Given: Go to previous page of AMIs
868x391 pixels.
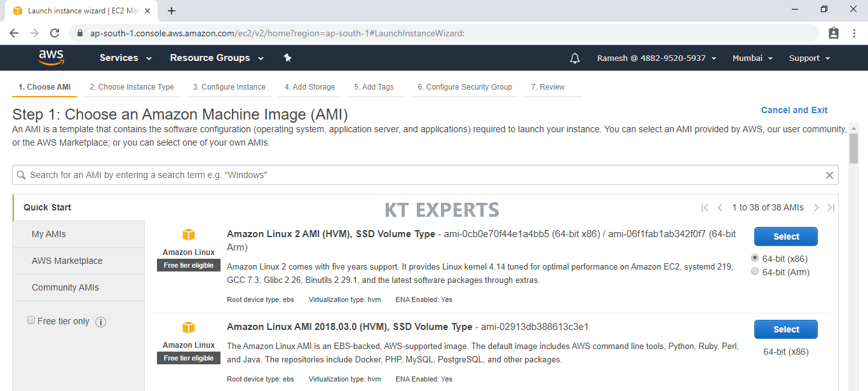Looking at the screenshot, I should point(720,207).
